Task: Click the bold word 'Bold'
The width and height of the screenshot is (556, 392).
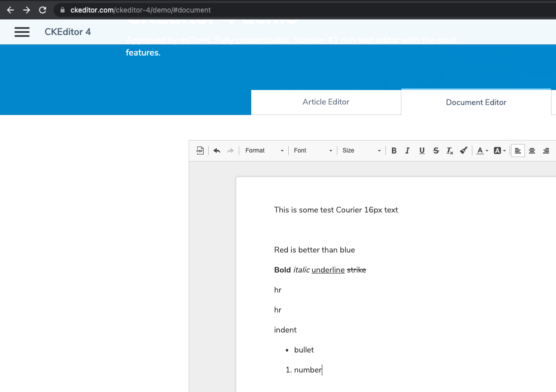Action: [x=282, y=269]
